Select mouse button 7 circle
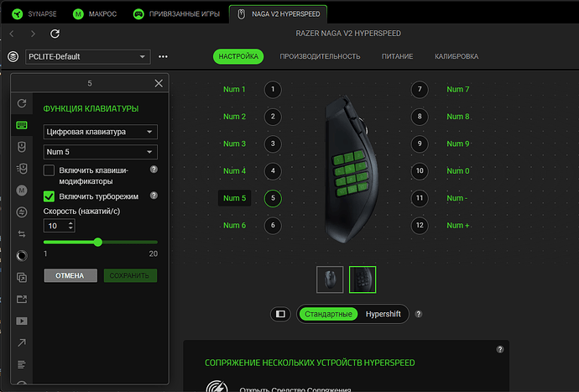The height and width of the screenshot is (392, 579). [420, 90]
